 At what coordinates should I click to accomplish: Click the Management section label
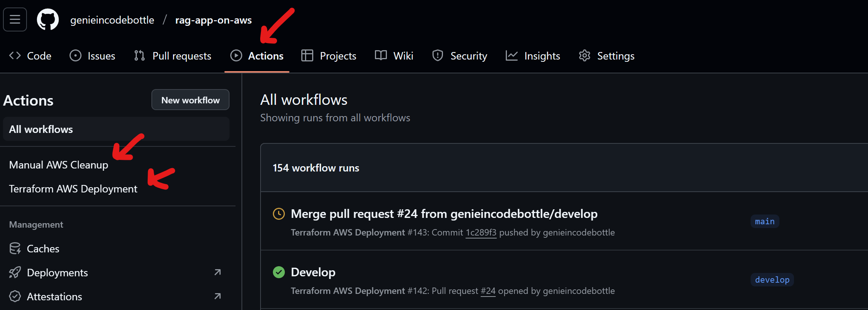(36, 225)
